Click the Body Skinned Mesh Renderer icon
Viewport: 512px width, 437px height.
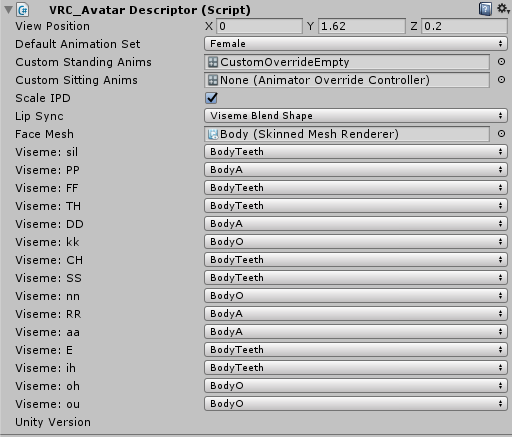(213, 134)
